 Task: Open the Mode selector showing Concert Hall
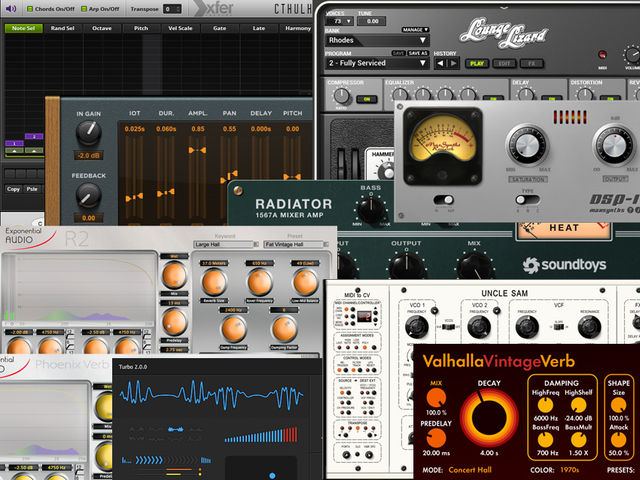[x=470, y=470]
